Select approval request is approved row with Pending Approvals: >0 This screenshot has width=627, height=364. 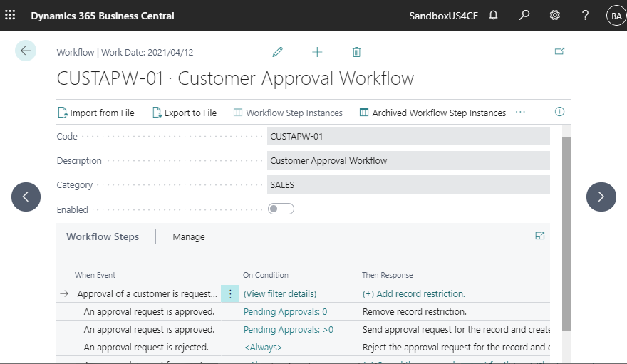(x=149, y=330)
